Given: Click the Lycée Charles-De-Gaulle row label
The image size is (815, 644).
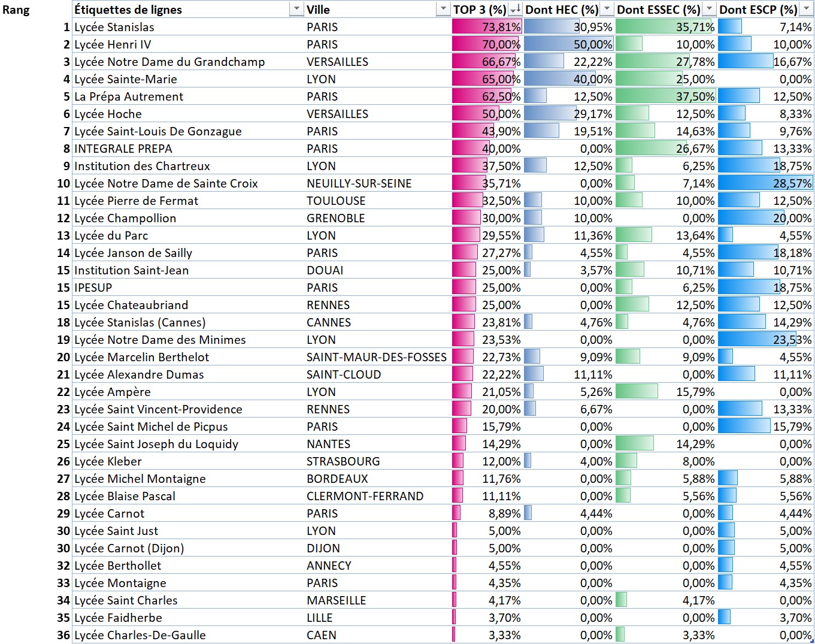Looking at the screenshot, I should click(x=140, y=635).
